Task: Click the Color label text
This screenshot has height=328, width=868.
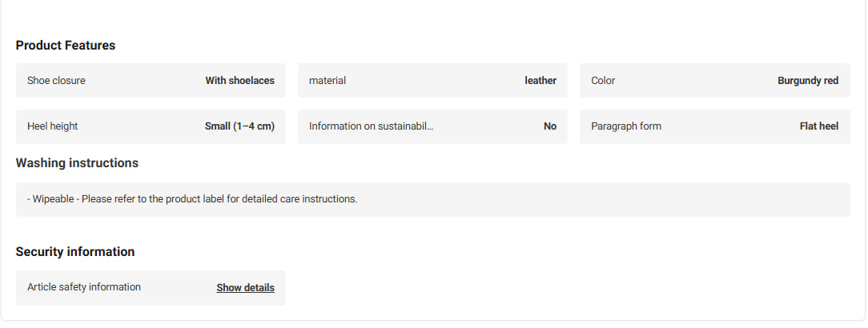Action: [x=603, y=80]
